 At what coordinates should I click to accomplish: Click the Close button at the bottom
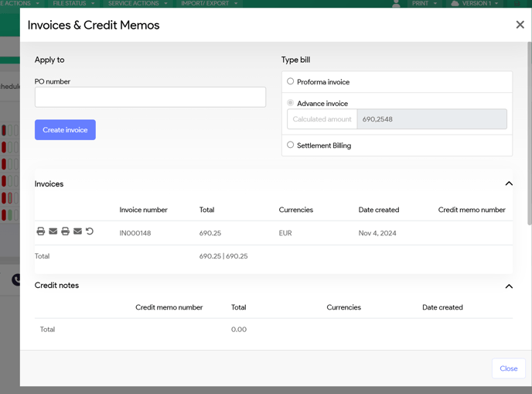point(508,368)
